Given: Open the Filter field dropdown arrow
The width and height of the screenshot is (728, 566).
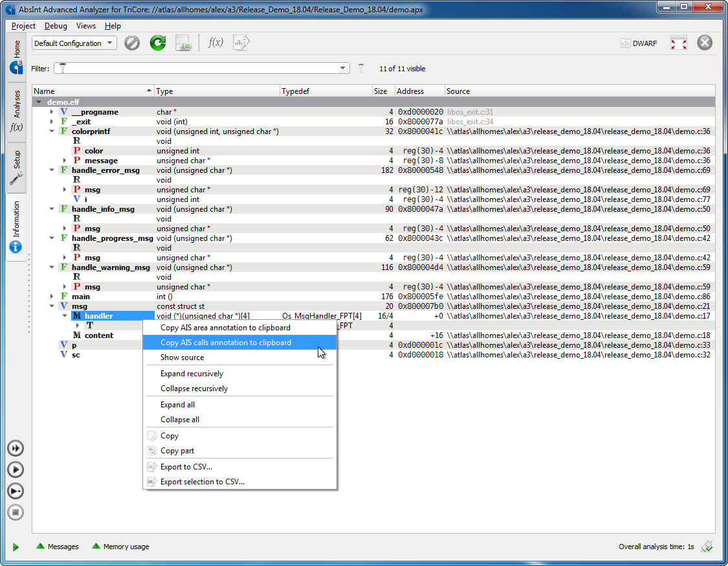Looking at the screenshot, I should pos(342,68).
